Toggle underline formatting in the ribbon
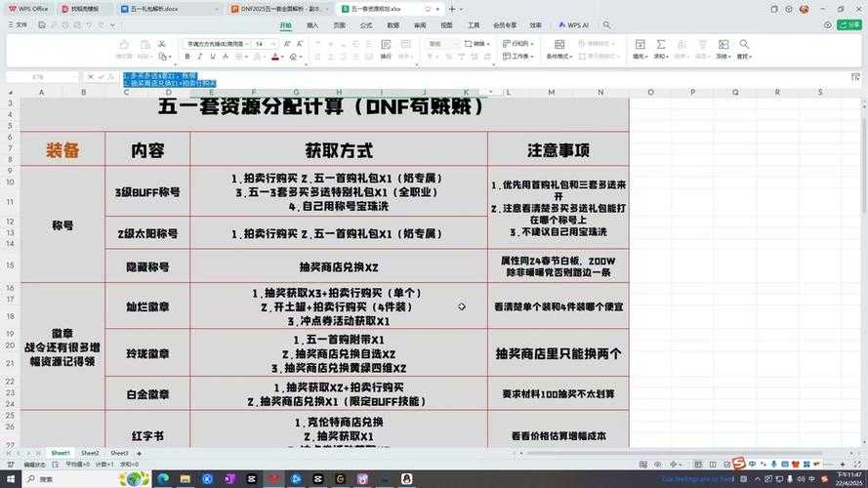Viewport: 868px width, 488px height. click(x=213, y=57)
